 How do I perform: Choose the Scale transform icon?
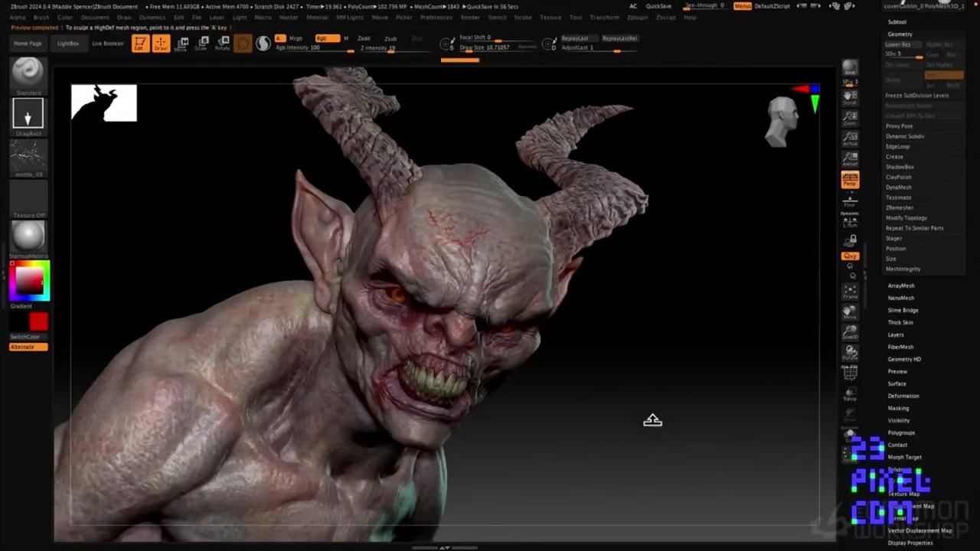pos(201,44)
